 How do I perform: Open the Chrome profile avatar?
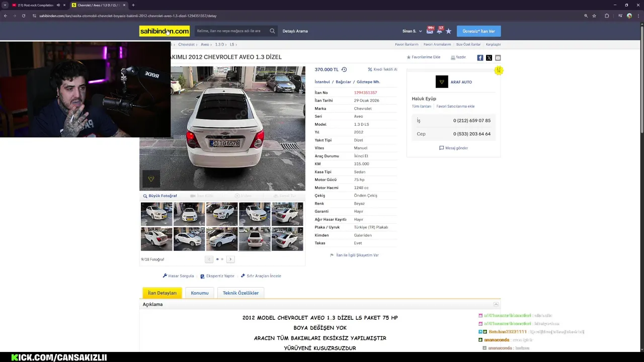(629, 16)
